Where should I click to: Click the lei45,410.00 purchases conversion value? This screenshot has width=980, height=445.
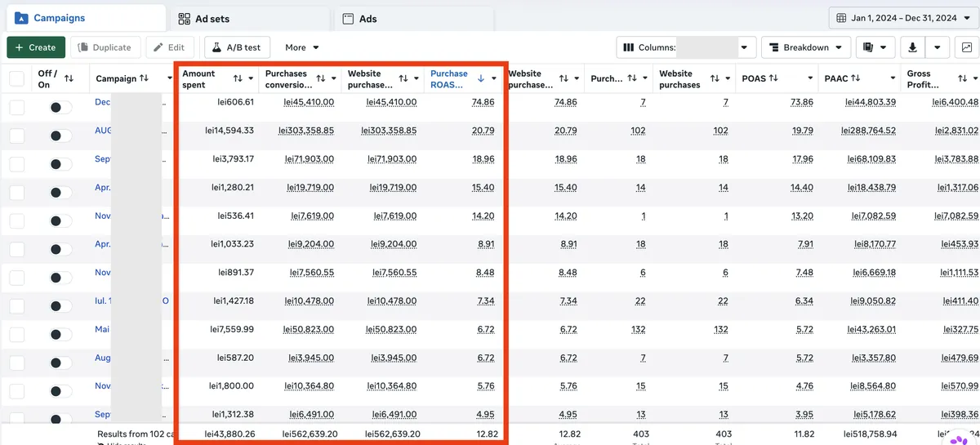(309, 102)
